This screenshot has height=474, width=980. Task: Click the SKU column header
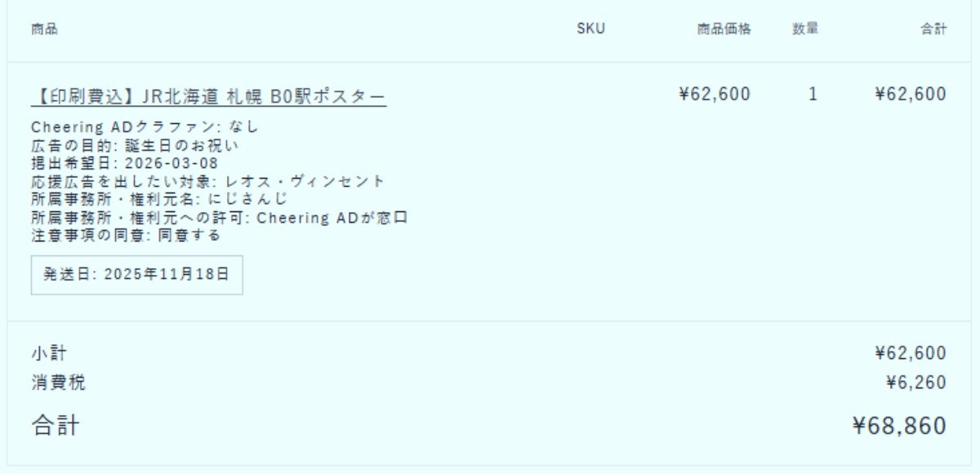[x=590, y=29]
